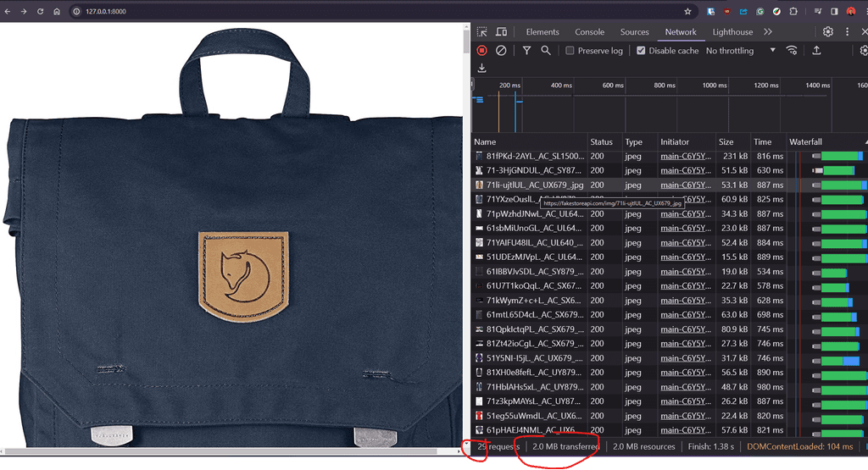Open the network search magnifier
The image size is (868, 470).
click(546, 51)
